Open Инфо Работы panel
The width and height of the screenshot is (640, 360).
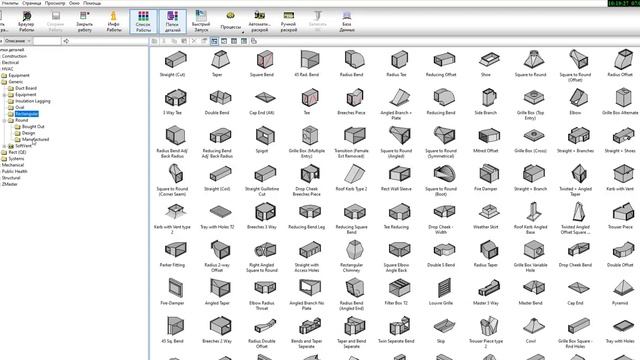[113, 21]
